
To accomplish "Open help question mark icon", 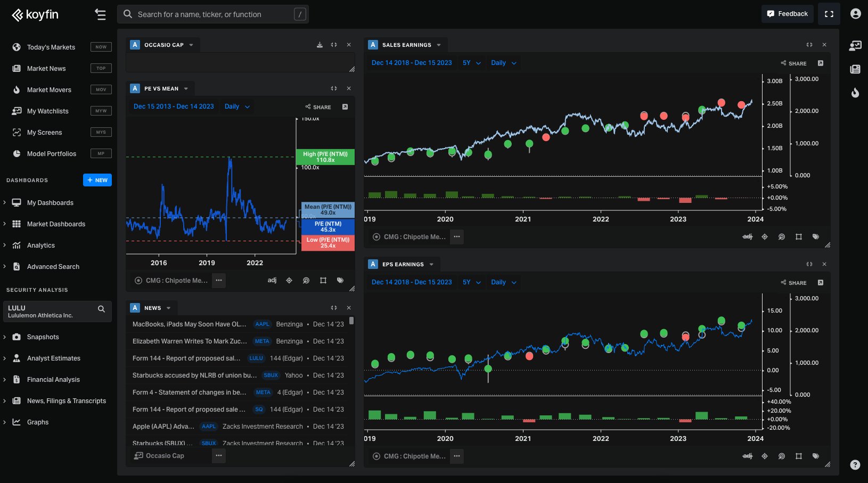I will click(x=855, y=464).
